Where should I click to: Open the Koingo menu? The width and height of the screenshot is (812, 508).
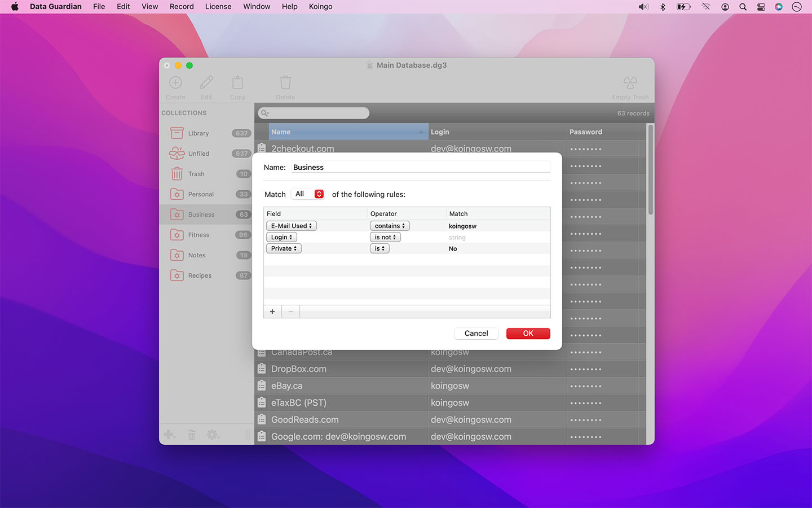click(x=320, y=6)
